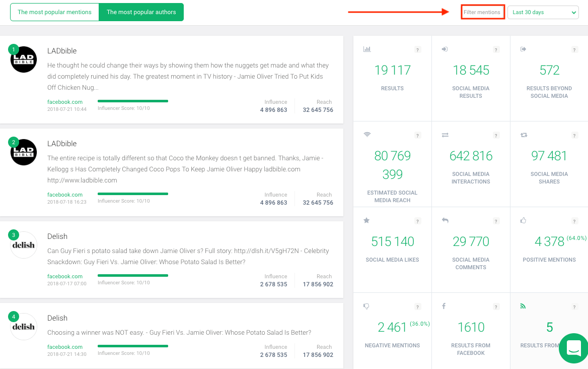Select the Social Media Interactions arrows icon

pos(446,135)
